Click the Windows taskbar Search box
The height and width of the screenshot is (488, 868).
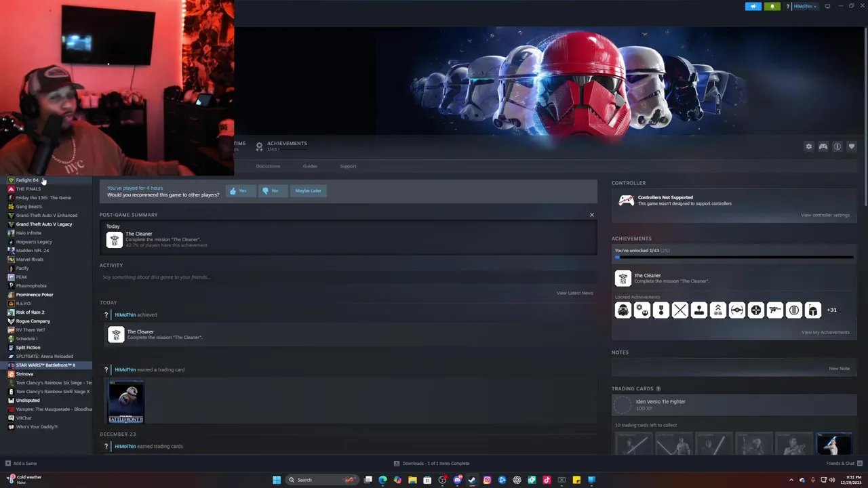[x=321, y=480]
